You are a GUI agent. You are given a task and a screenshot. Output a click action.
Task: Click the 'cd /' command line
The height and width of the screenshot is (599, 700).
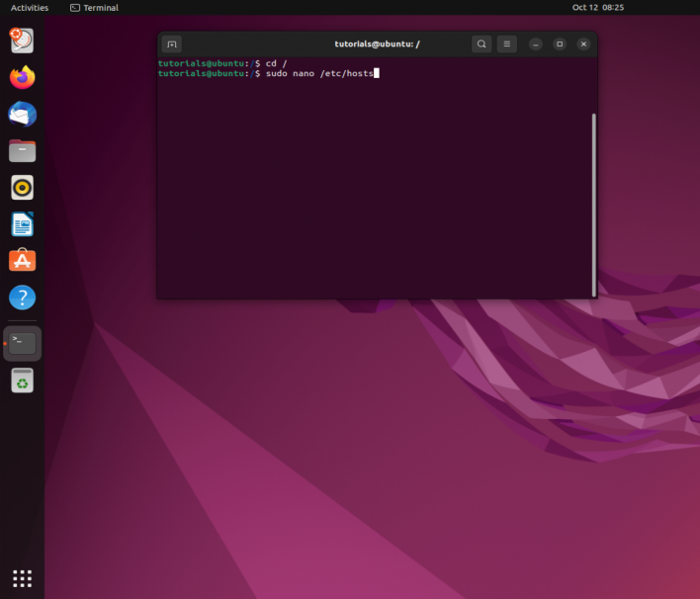pyautogui.click(x=222, y=63)
